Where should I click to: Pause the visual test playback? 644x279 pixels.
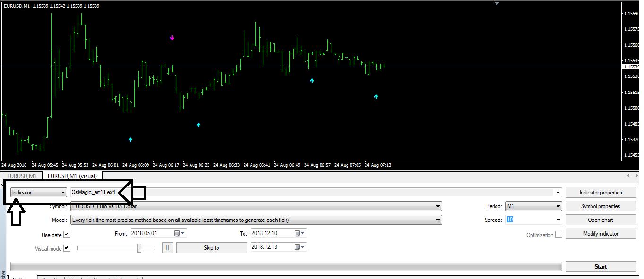(x=167, y=248)
